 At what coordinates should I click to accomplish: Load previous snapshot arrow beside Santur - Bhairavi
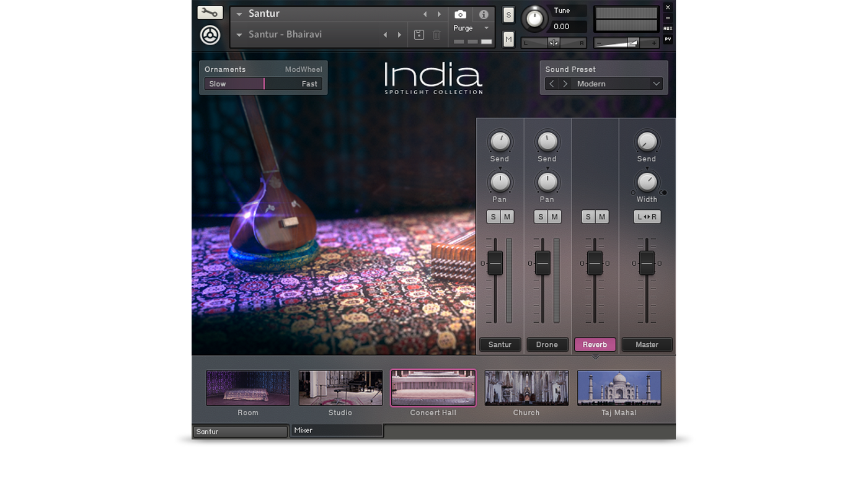click(385, 35)
